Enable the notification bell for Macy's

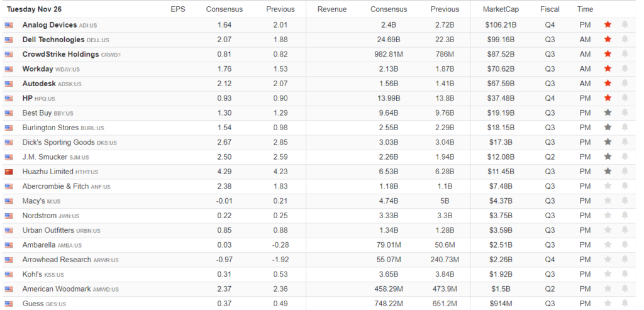pos(625,201)
